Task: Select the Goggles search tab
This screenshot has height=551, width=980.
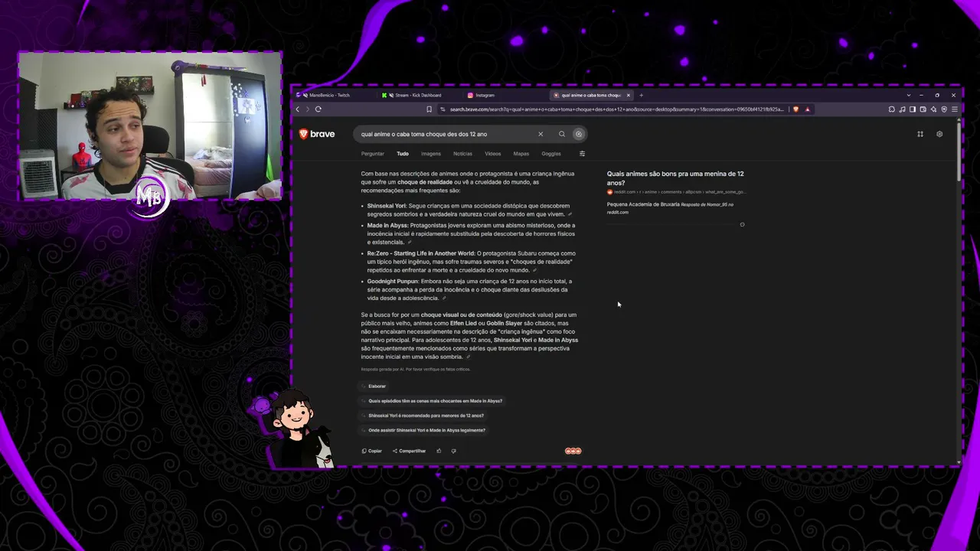Action: click(551, 154)
